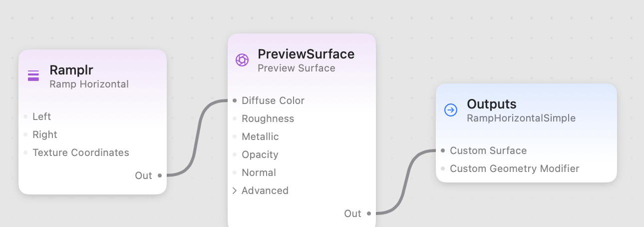Click the Opacity input port

[x=235, y=154]
